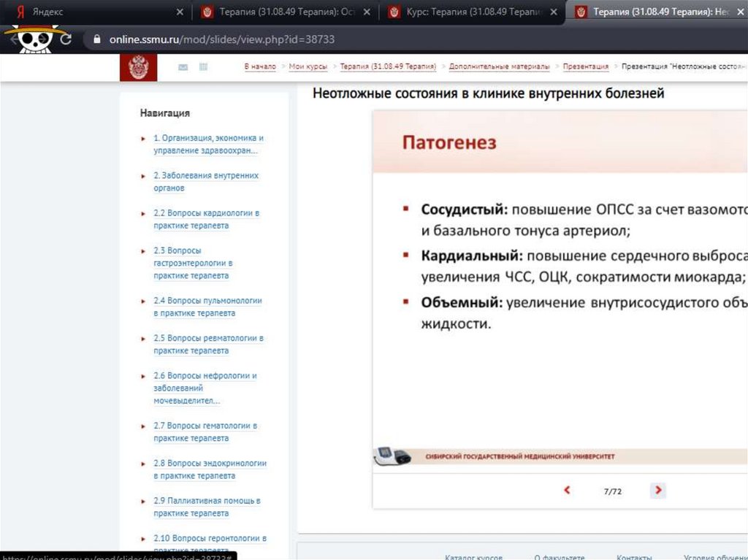Image resolution: width=748 pixels, height=560 pixels.
Task: Switch to Курс: Терапия tab
Action: coord(473,12)
